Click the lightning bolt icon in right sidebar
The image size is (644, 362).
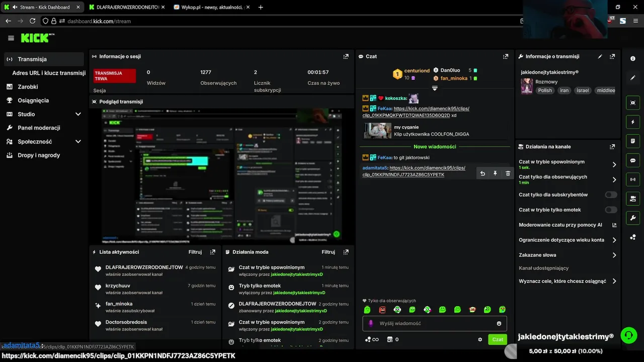(x=633, y=122)
